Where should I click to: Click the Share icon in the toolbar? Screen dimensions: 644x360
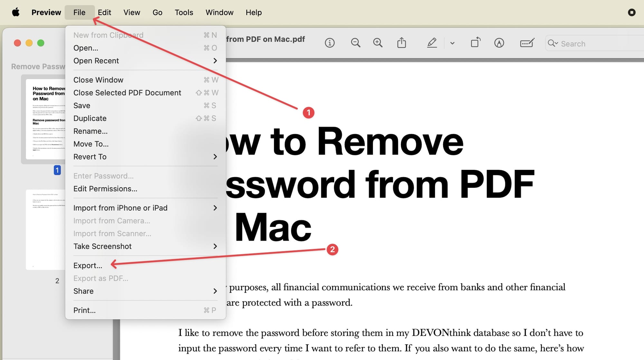[x=402, y=42]
